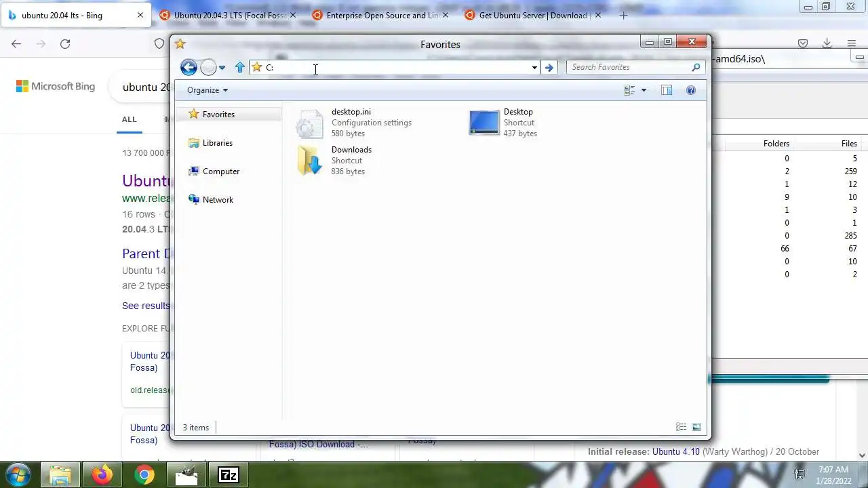This screenshot has height=488, width=868.
Task: Click the Go arrow beside address bar
Action: point(549,67)
